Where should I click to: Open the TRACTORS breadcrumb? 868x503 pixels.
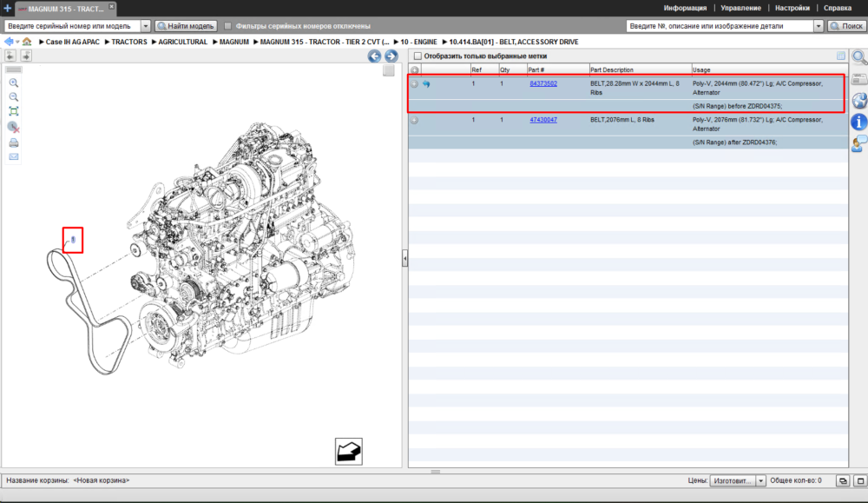click(x=129, y=42)
